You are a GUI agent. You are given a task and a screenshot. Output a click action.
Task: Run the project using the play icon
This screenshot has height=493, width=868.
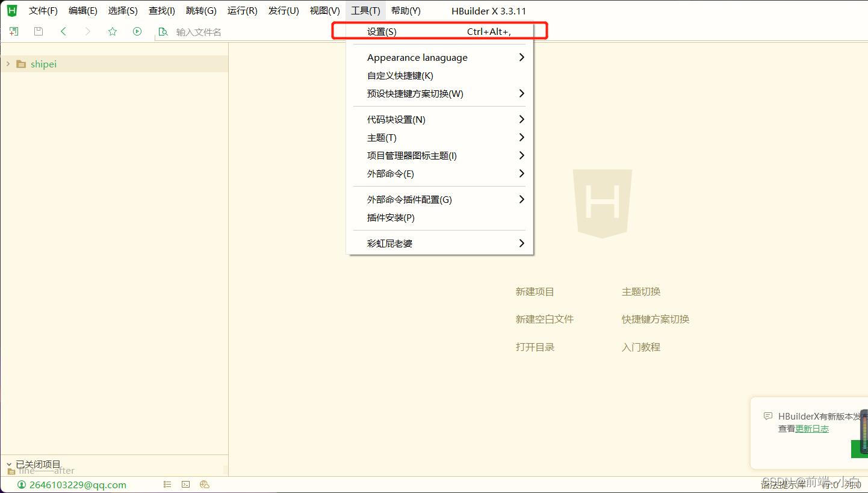tap(137, 31)
